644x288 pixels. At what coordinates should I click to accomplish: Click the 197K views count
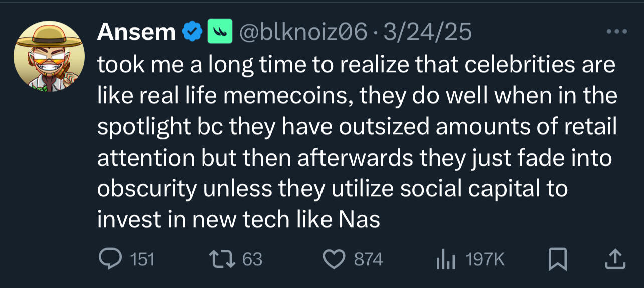coord(485,259)
